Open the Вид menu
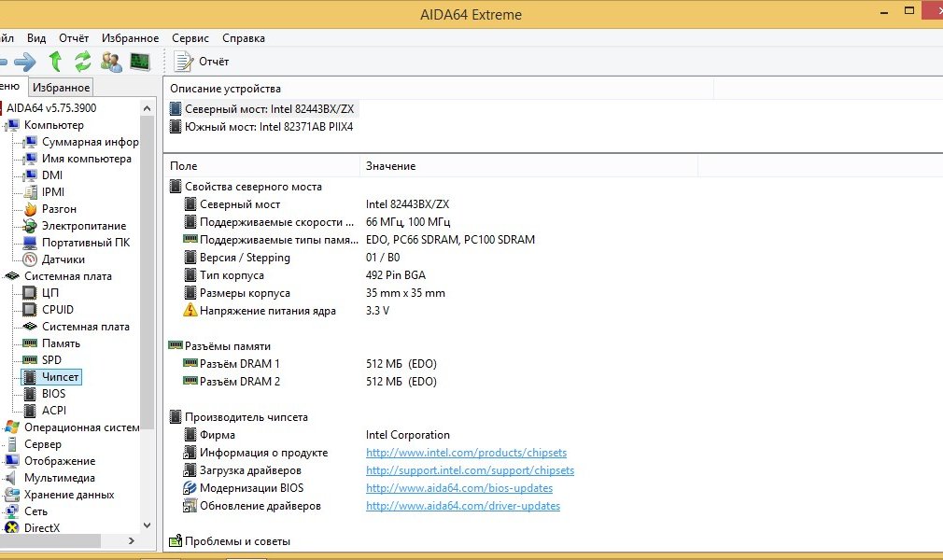This screenshot has width=943, height=560. (x=36, y=38)
